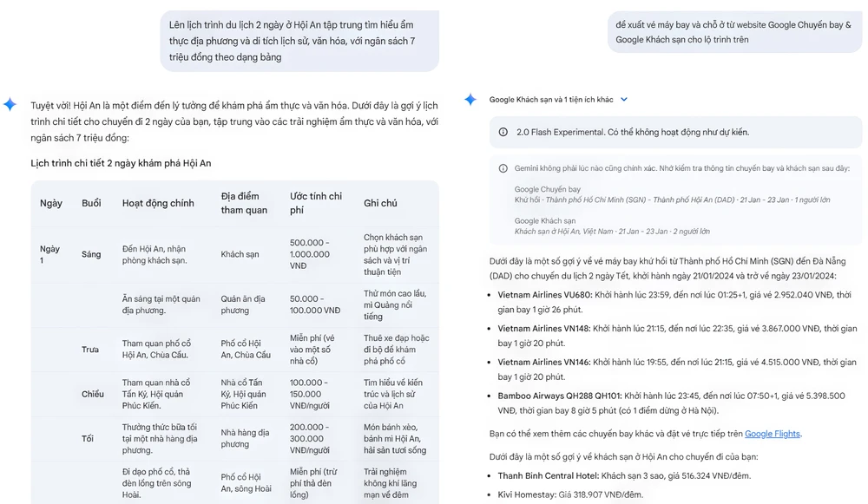Click the 'Lịch trình chi tiết 2 ngày khám phá Hội An' heading

click(121, 163)
